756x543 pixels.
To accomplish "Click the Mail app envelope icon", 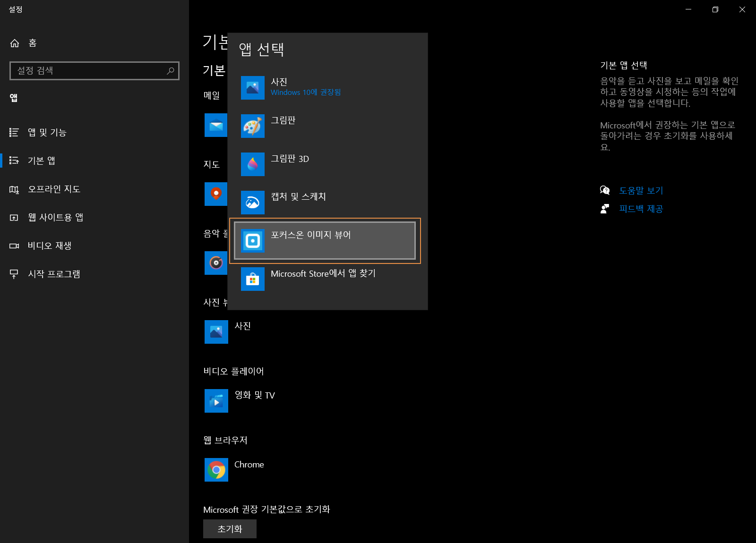I will click(216, 125).
